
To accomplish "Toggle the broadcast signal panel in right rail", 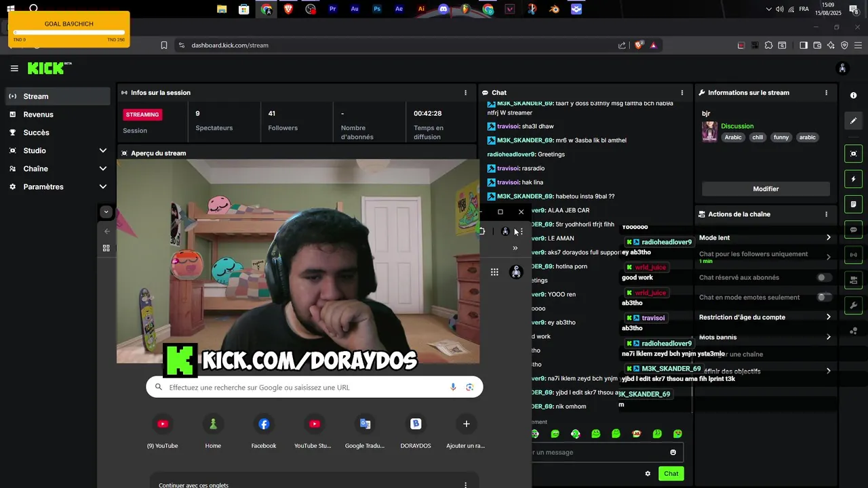I will pos(854,255).
